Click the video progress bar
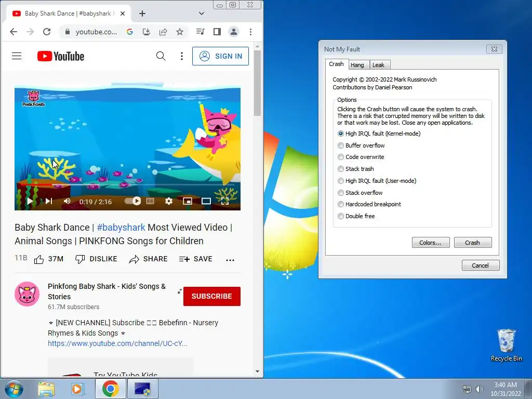Viewport: 532px width, 399px height. (128, 185)
